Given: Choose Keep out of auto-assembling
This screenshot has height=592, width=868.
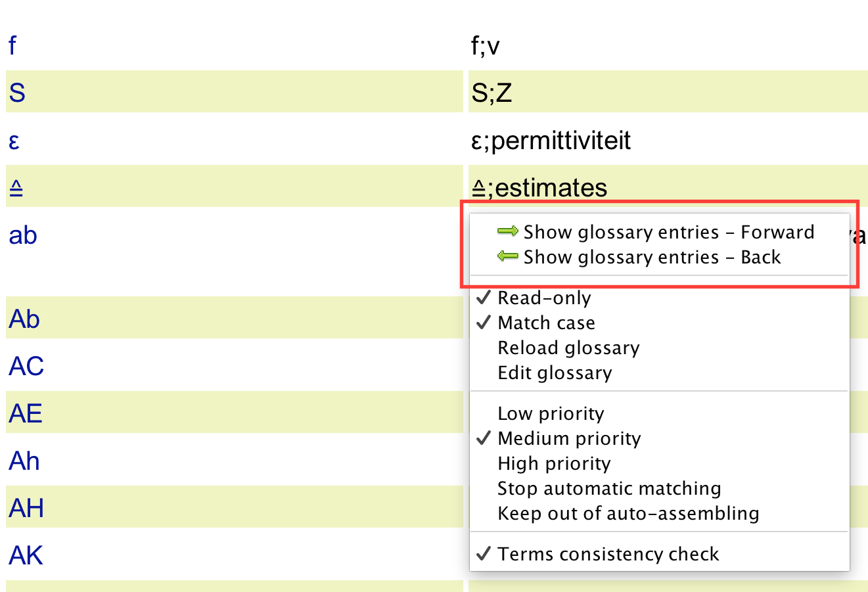Looking at the screenshot, I should 628,513.
